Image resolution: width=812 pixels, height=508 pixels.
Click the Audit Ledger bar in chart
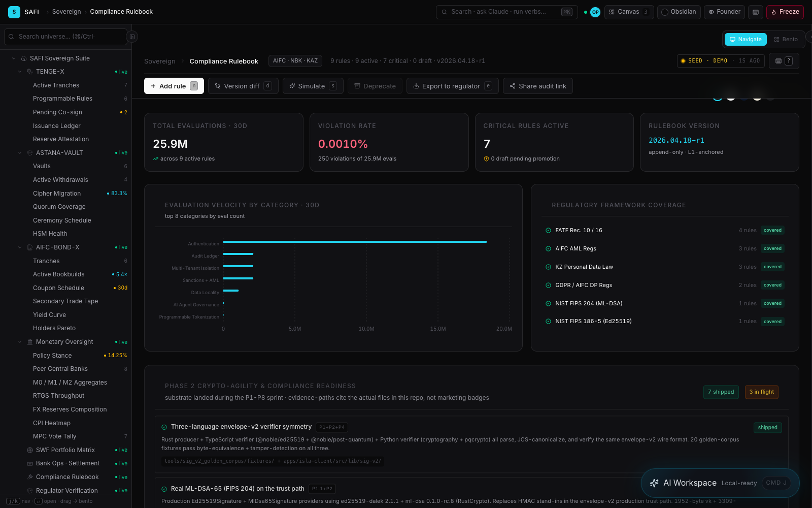[238, 254]
